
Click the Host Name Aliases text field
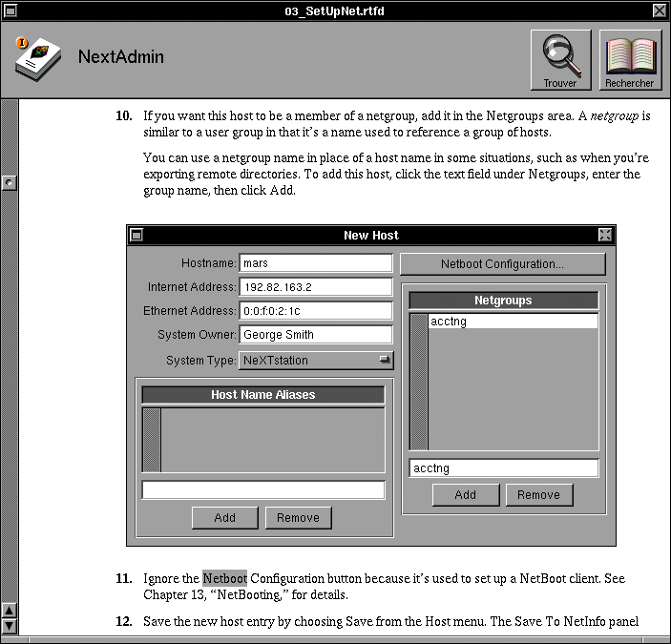[263, 490]
